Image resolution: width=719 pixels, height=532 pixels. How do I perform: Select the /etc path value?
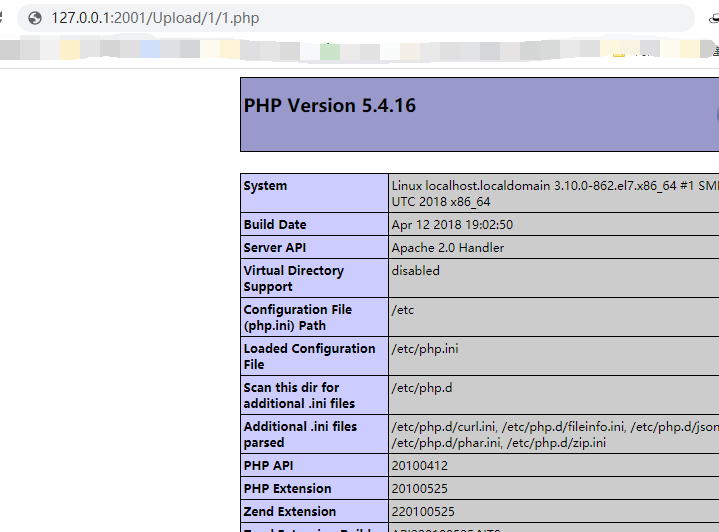(403, 310)
